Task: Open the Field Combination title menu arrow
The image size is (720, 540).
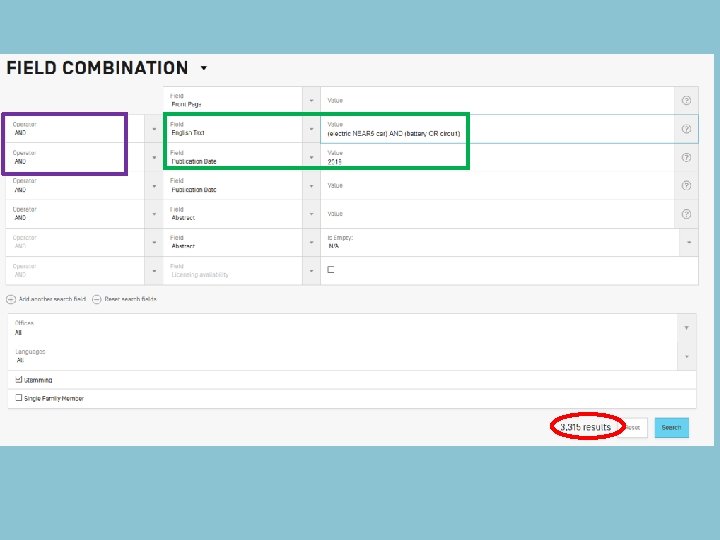Action: (204, 68)
